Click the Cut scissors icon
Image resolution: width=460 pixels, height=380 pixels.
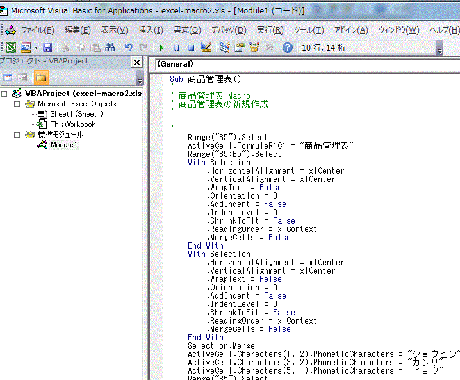pos(66,48)
